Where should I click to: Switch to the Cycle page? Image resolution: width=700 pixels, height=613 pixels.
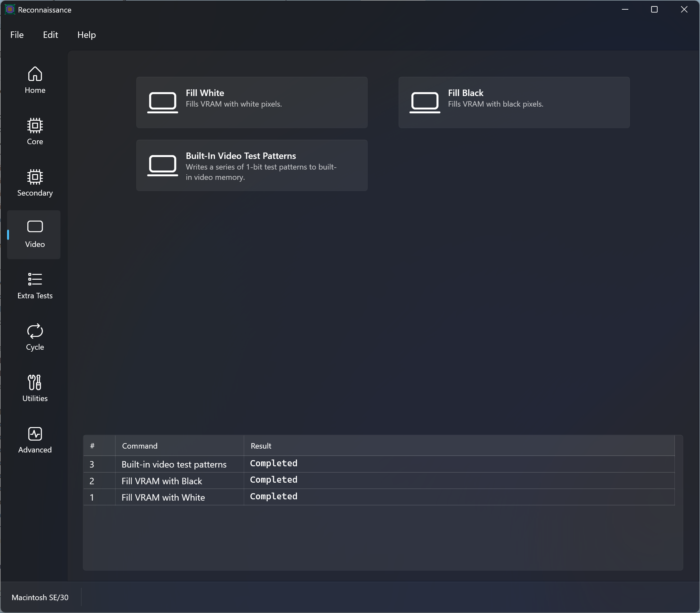(x=35, y=337)
